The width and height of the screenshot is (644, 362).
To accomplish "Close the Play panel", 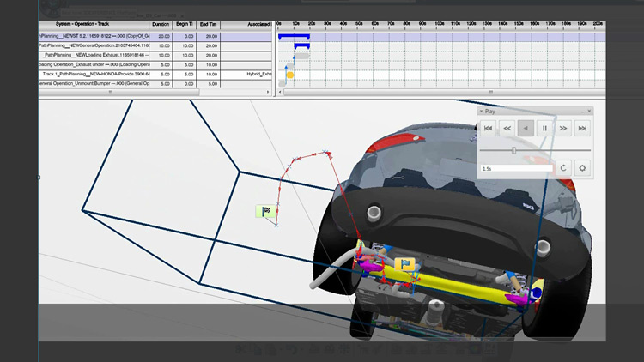I will pyautogui.click(x=588, y=112).
